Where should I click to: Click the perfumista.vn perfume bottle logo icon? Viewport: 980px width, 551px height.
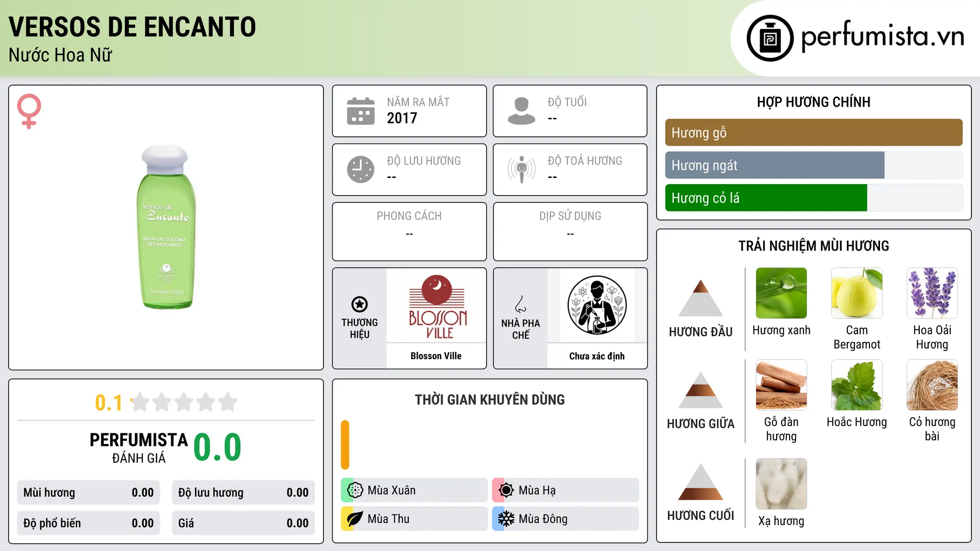coord(770,38)
